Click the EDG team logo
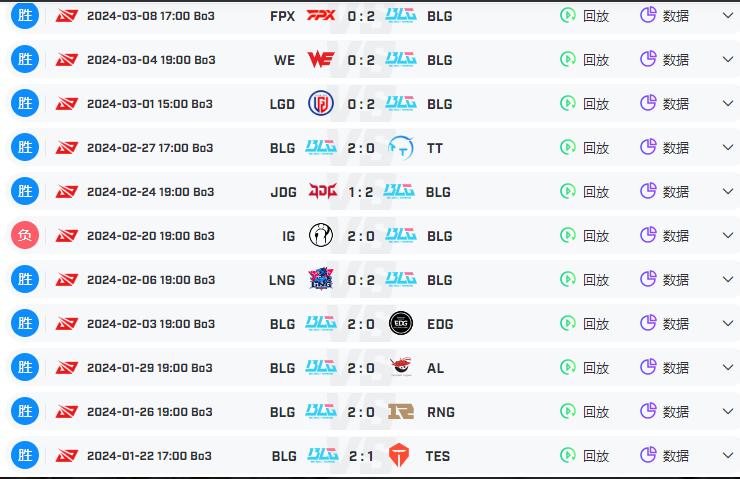Image resolution: width=740 pixels, height=479 pixels. [401, 323]
